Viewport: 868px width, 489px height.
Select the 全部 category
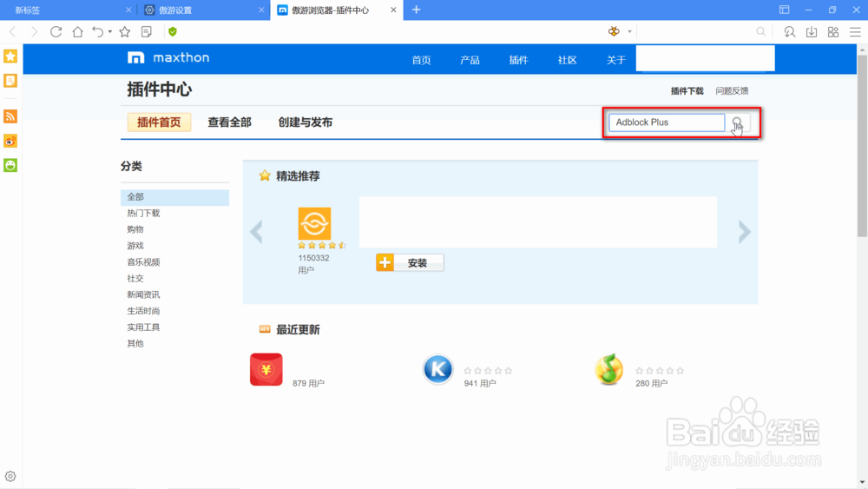point(175,197)
